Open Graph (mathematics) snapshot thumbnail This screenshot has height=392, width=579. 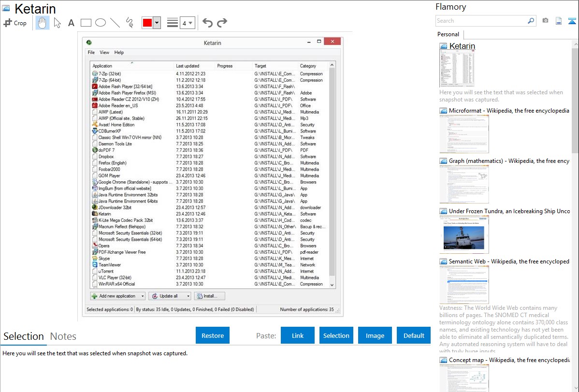click(x=464, y=184)
